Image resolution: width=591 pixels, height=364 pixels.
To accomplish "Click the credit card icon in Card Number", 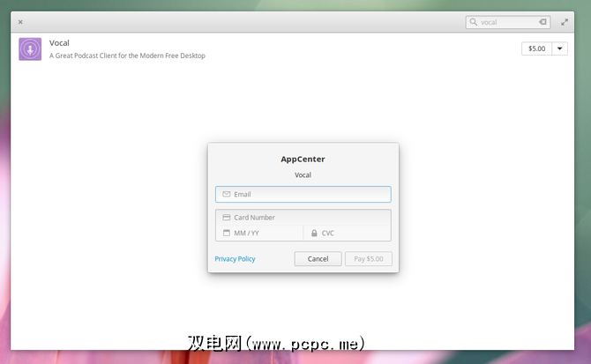I will (x=226, y=218).
